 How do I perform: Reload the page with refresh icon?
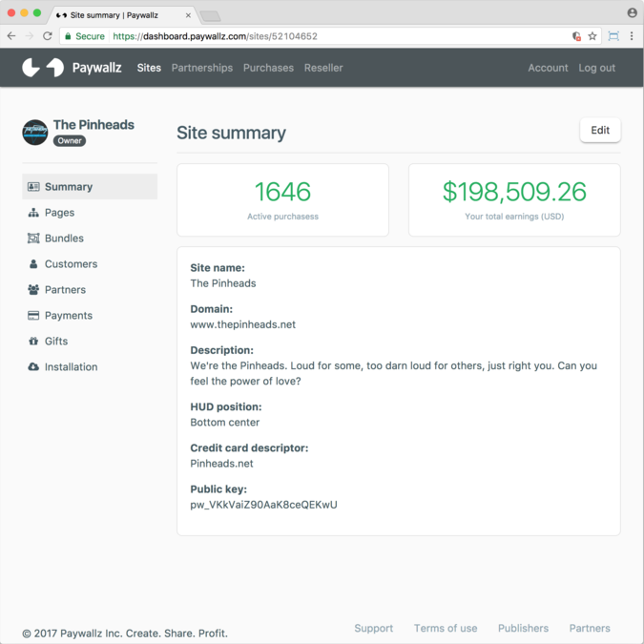[x=48, y=36]
